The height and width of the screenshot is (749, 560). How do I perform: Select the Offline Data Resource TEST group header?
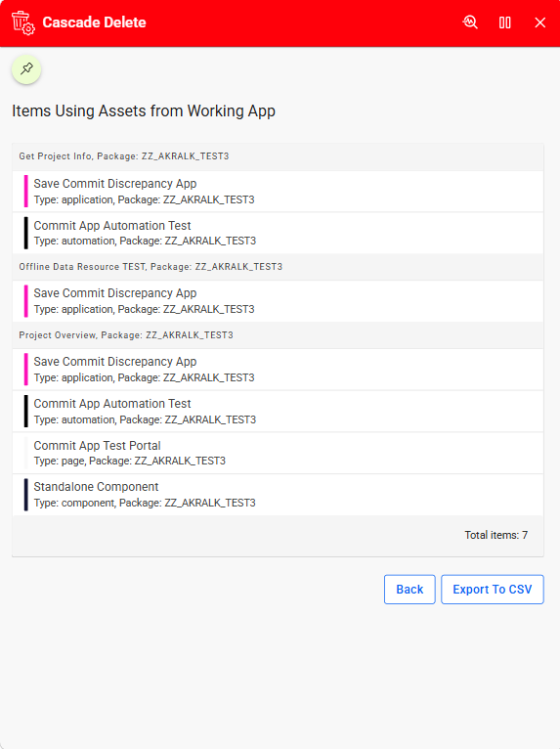278,267
